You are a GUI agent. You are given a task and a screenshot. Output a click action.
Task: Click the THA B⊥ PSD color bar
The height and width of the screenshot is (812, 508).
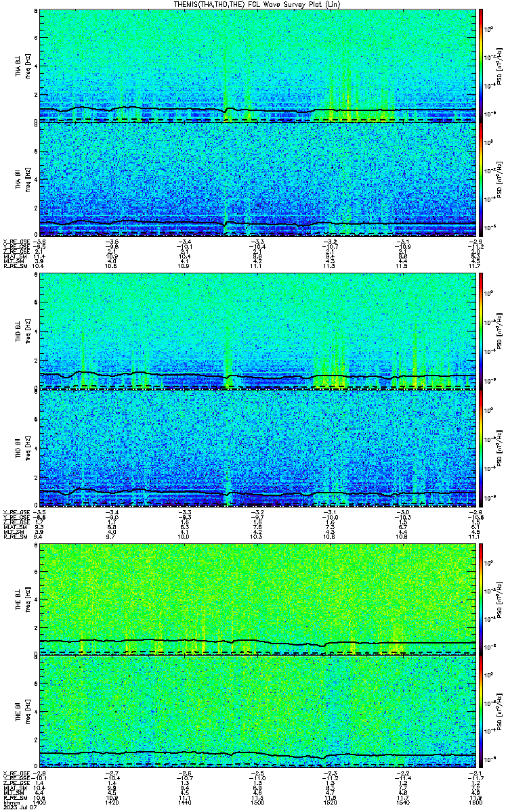pyautogui.click(x=481, y=66)
